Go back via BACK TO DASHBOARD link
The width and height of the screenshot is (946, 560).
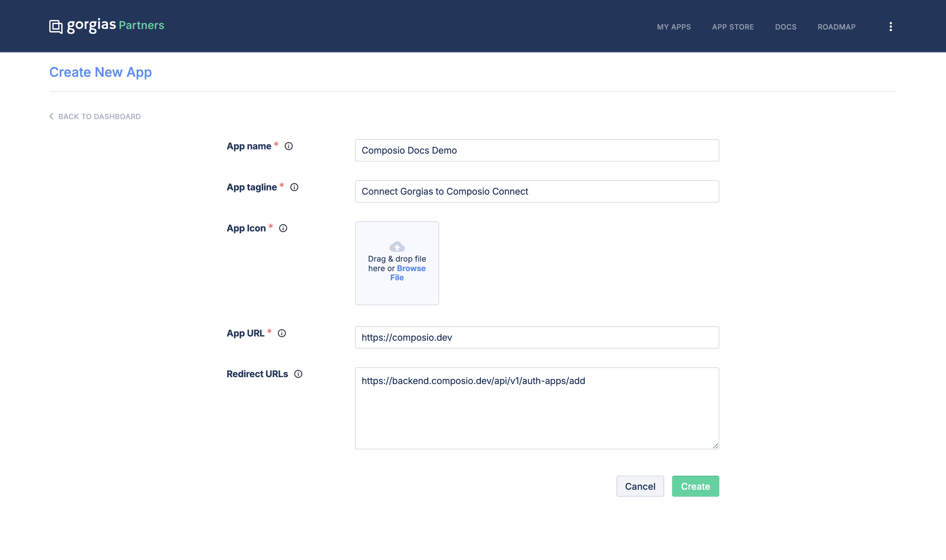(95, 116)
